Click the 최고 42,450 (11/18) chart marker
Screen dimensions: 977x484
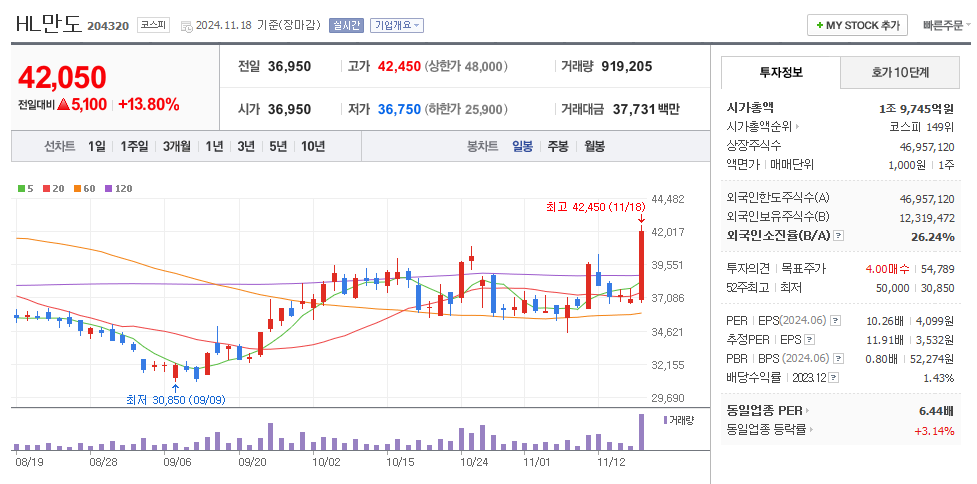(595, 207)
